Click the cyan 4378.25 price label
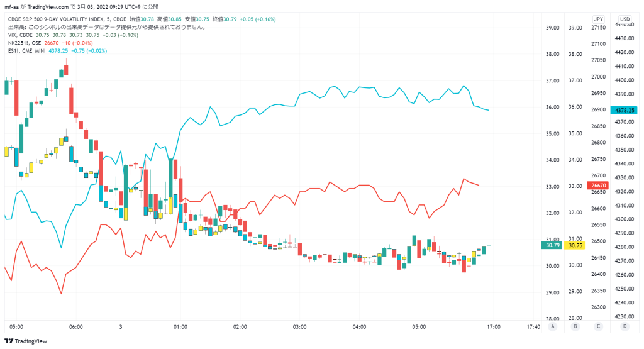 point(625,110)
